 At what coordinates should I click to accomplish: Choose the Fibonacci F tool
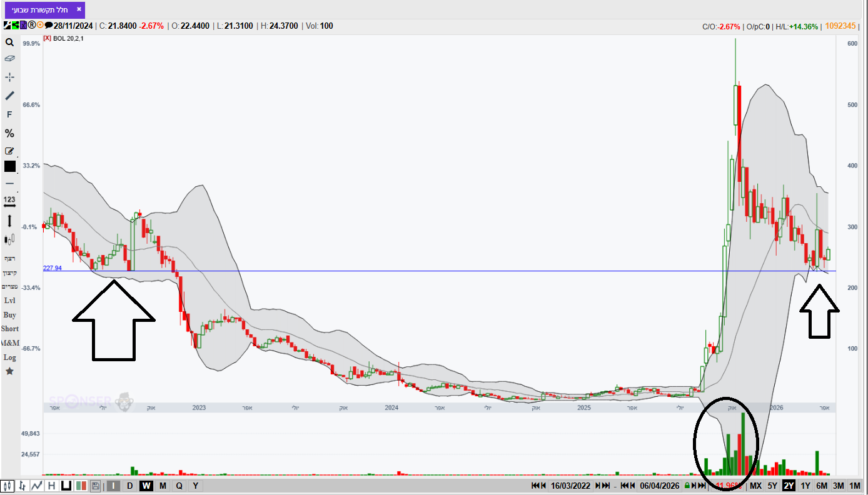pyautogui.click(x=9, y=114)
